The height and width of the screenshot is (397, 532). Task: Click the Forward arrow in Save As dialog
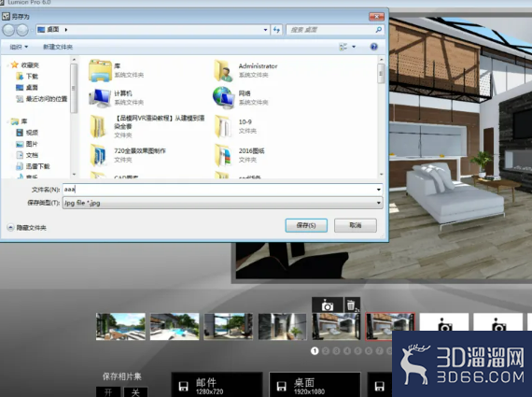click(22, 30)
